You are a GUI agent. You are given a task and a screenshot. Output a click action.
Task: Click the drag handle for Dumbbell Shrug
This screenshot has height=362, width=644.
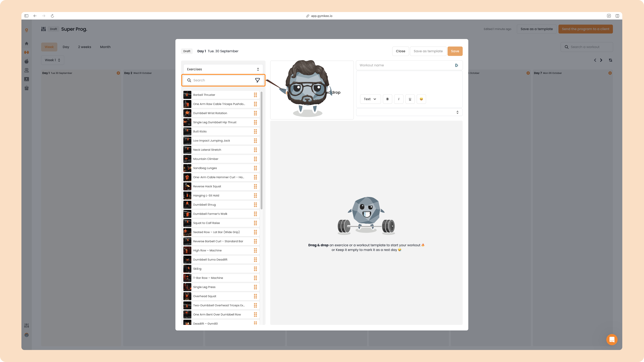(x=255, y=205)
